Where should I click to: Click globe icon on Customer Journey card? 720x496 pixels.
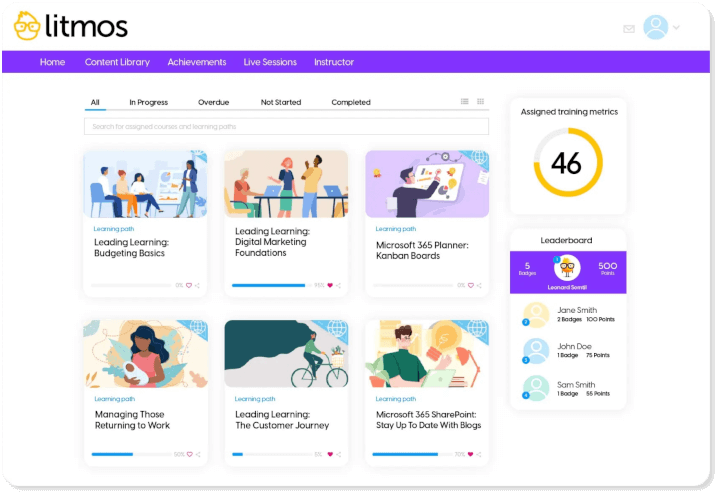[x=338, y=329]
